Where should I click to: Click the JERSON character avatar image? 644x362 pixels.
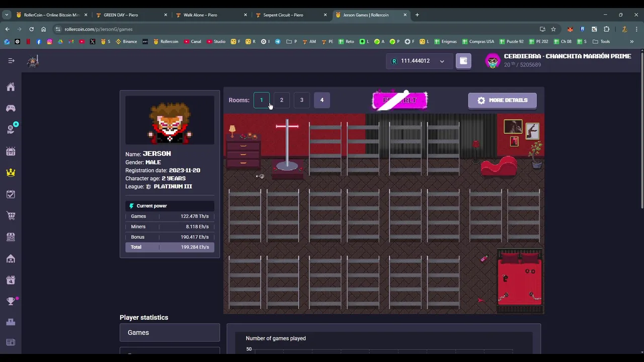click(x=170, y=120)
